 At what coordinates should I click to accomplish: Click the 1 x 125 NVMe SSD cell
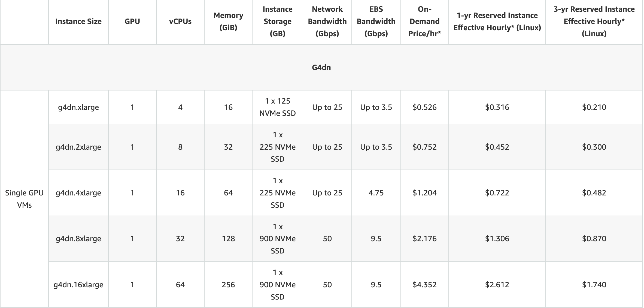(x=277, y=107)
